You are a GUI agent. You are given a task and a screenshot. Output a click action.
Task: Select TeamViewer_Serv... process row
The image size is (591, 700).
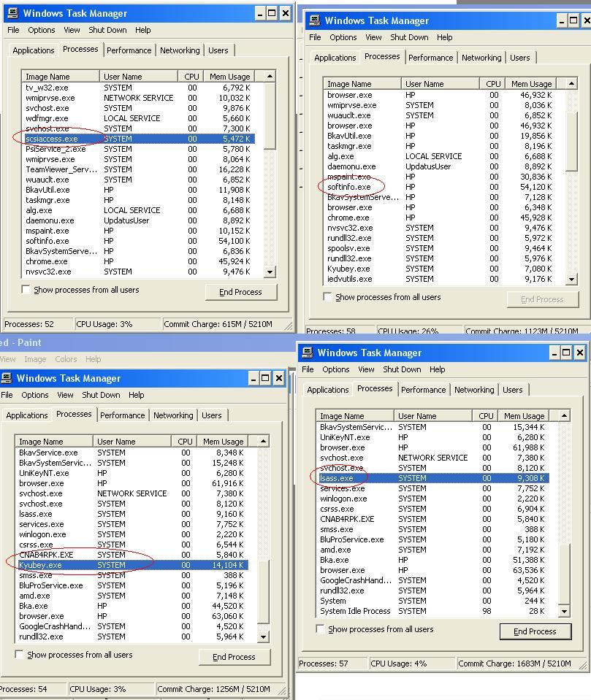(139, 169)
